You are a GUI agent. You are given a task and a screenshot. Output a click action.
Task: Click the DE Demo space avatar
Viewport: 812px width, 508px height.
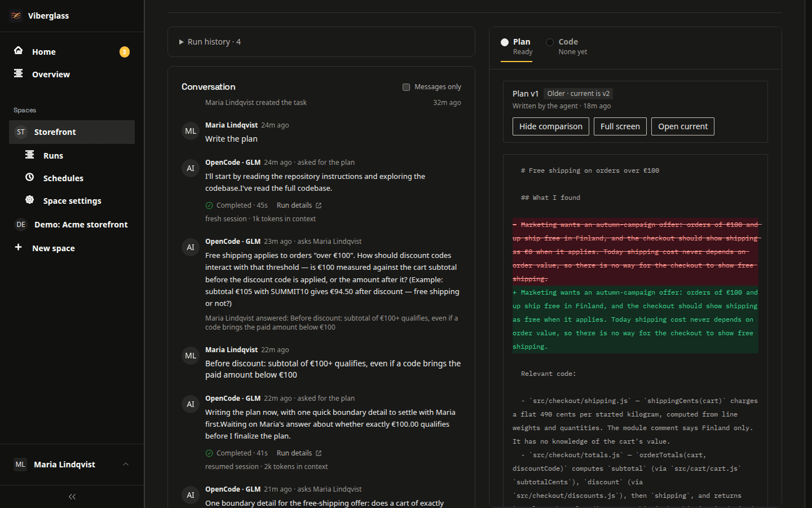21,225
